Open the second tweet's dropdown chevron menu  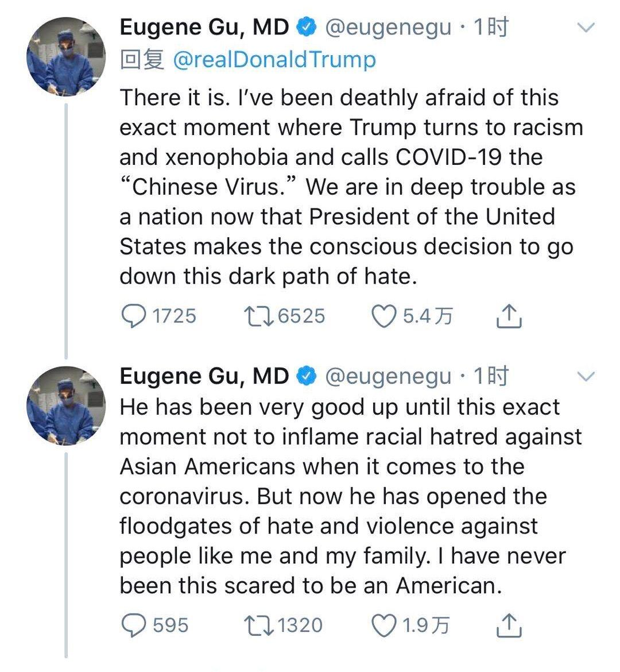click(x=586, y=377)
